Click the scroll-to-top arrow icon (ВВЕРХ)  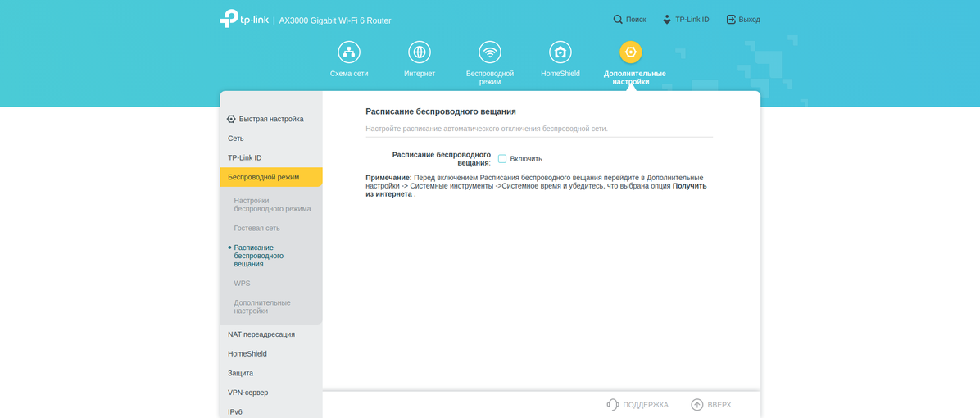(697, 404)
